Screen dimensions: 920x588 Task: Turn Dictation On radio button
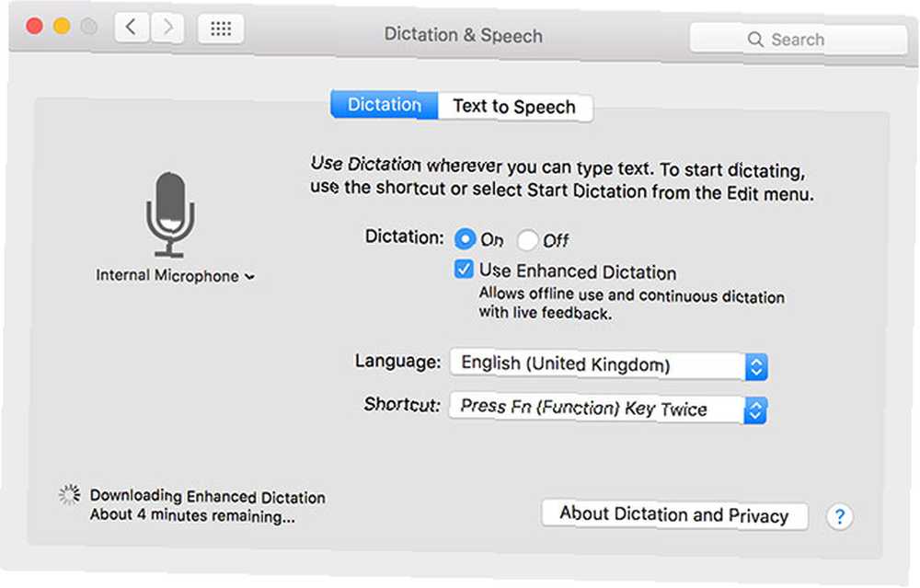(x=464, y=239)
